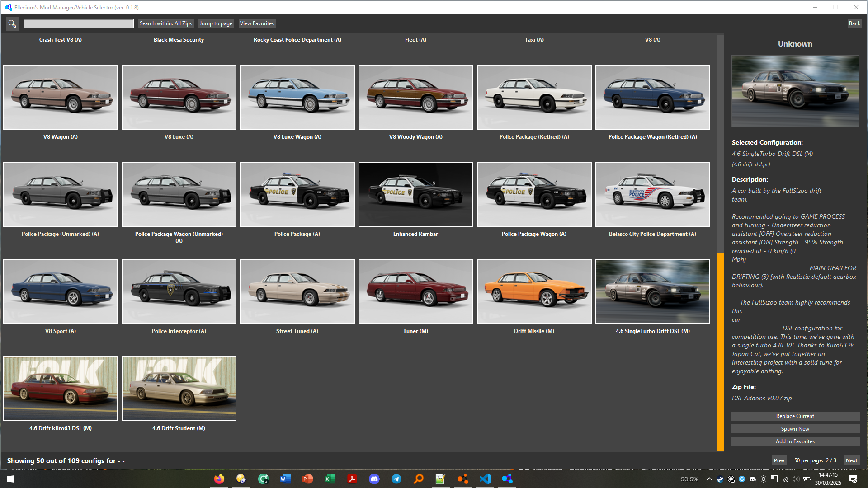The width and height of the screenshot is (868, 488).
Task: Click the search text field
Action: 79,23
